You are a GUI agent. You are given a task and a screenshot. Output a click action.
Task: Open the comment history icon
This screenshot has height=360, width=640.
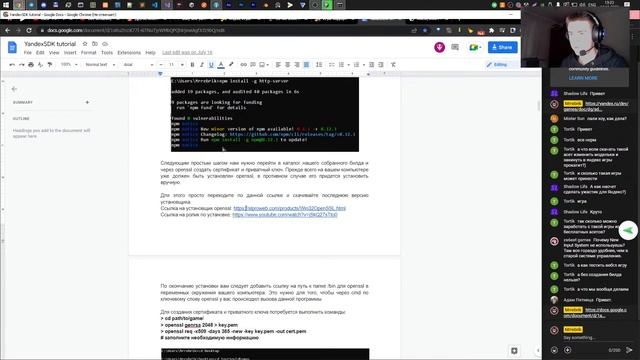coord(455,47)
